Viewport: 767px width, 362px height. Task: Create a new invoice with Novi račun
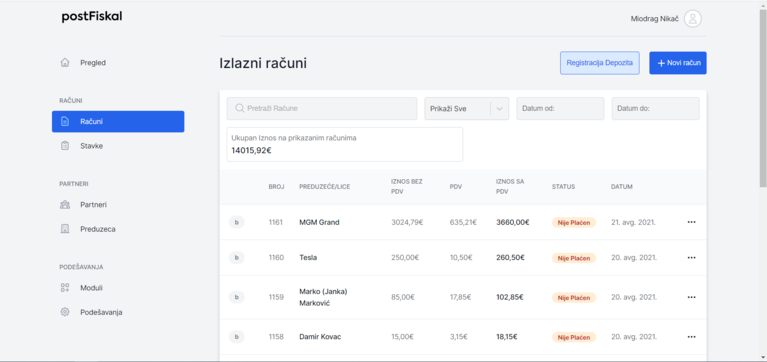click(678, 63)
